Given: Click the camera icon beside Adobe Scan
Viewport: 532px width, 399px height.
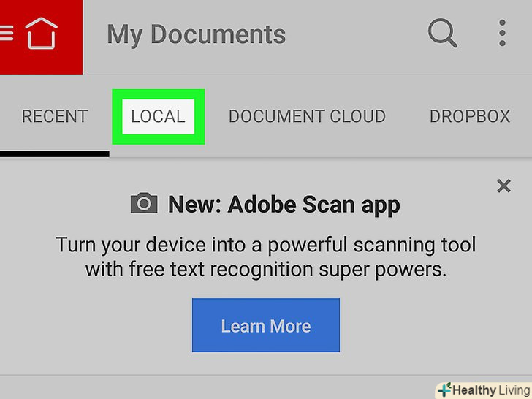Looking at the screenshot, I should [x=143, y=203].
